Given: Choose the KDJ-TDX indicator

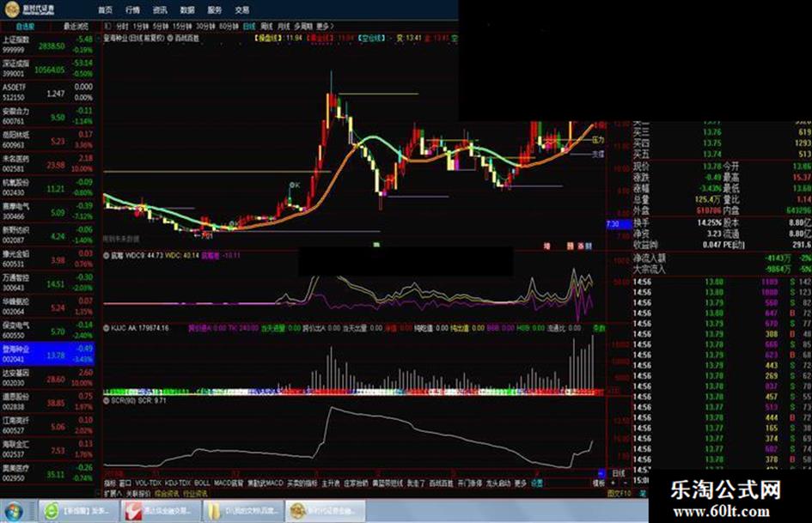Looking at the screenshot, I should click(x=178, y=483).
